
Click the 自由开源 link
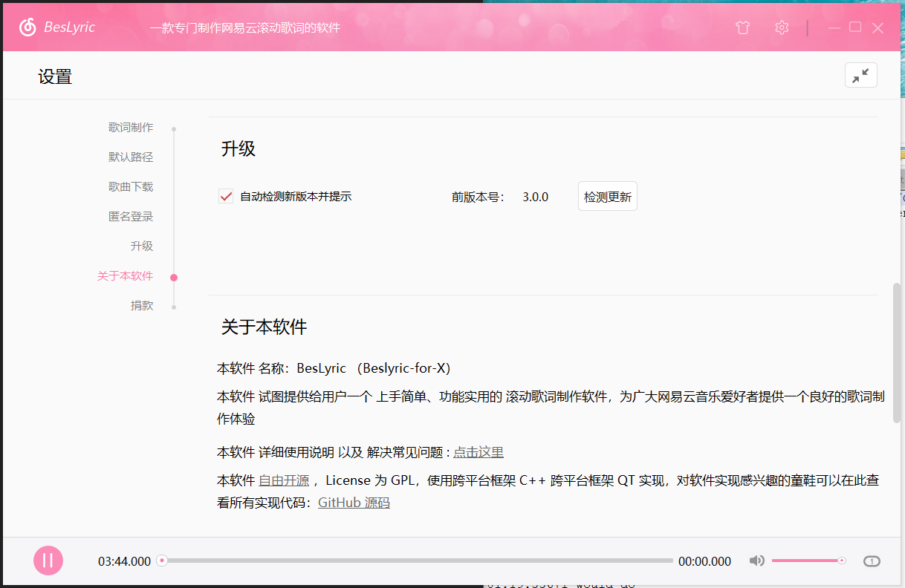(284, 480)
